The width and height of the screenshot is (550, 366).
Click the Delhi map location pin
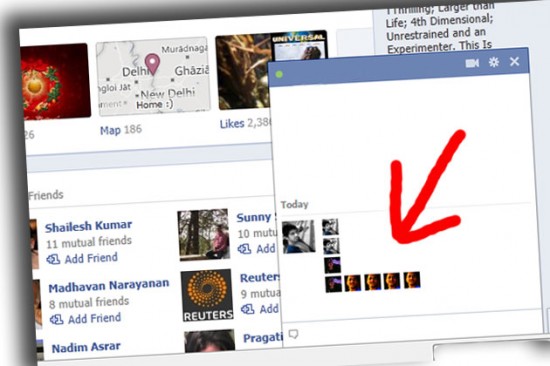coord(152,63)
